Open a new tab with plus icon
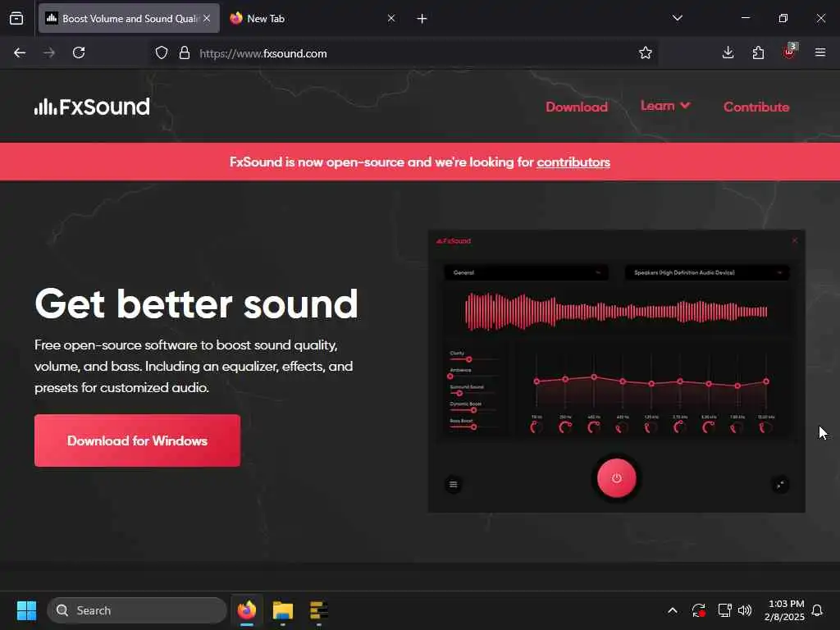840x630 pixels. point(422,19)
